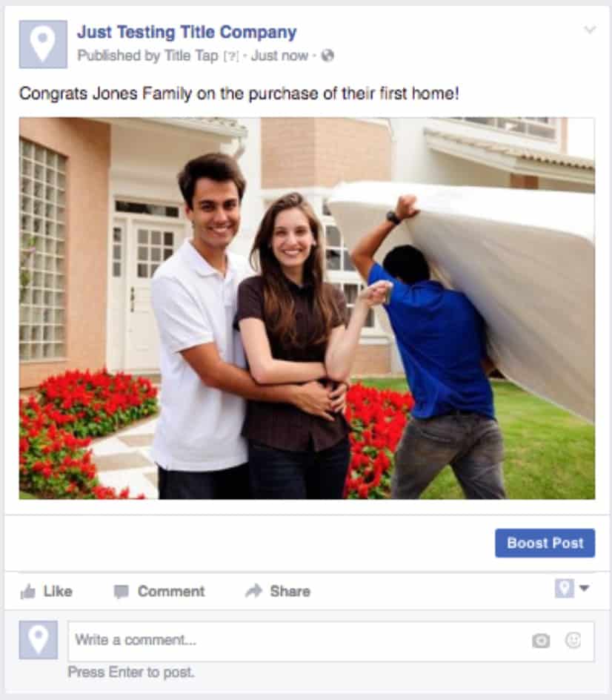Click the Just now timestamp
The image size is (612, 700).
[279, 56]
